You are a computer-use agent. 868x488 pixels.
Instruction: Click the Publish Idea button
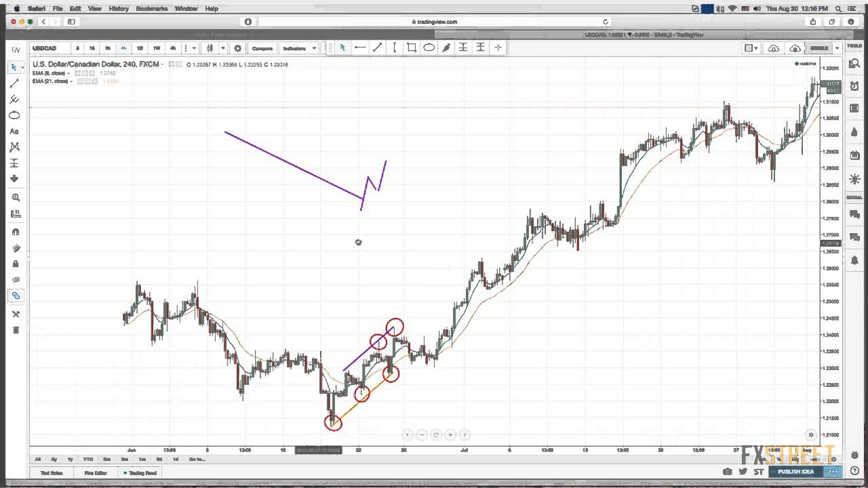click(x=795, y=472)
